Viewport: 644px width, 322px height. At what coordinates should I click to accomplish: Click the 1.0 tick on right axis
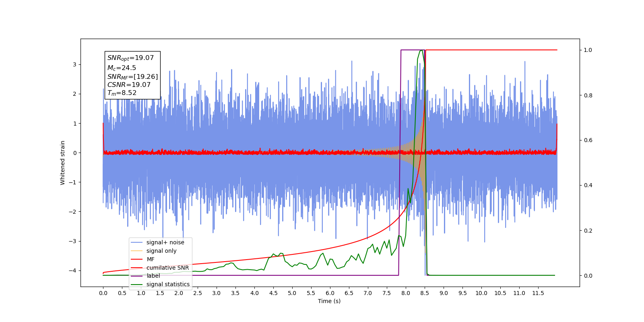point(588,50)
